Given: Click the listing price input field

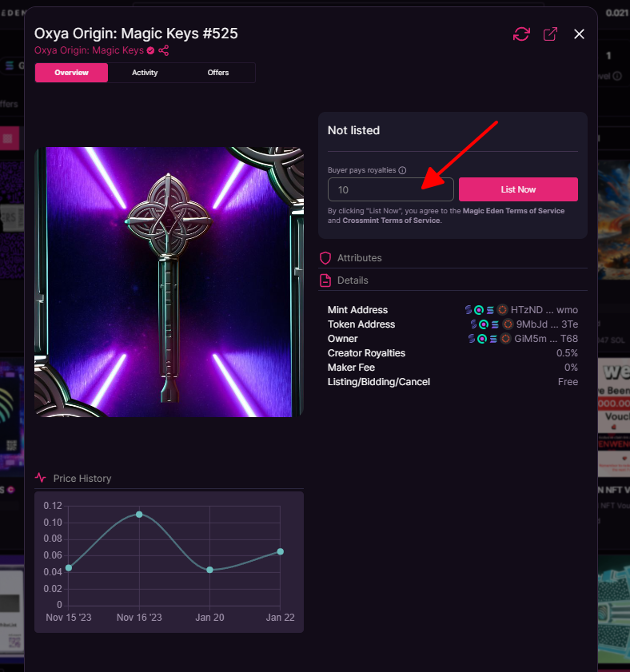Looking at the screenshot, I should (x=391, y=189).
